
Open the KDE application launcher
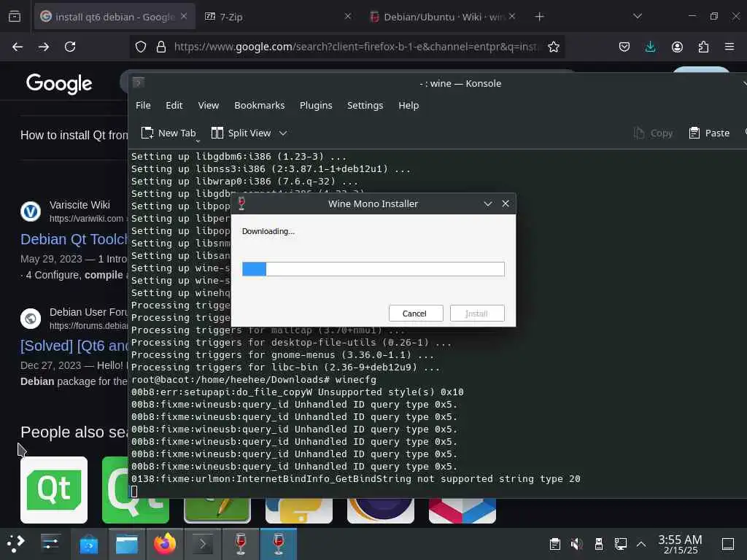[16, 544]
